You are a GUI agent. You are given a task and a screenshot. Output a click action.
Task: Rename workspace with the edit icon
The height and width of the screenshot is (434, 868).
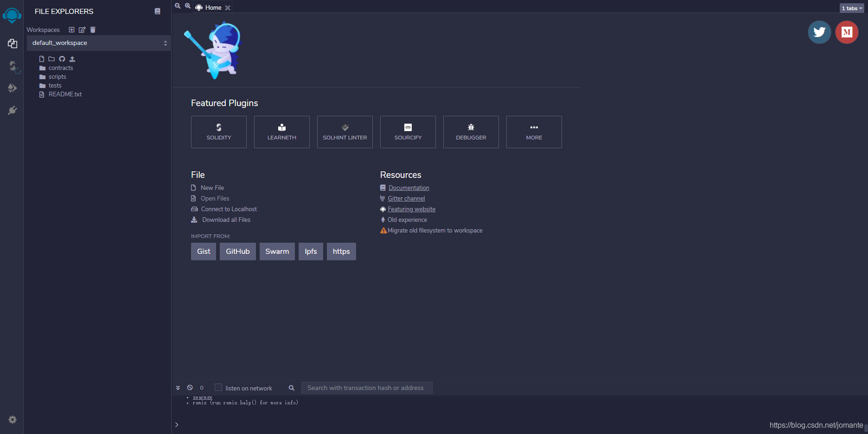pos(82,30)
